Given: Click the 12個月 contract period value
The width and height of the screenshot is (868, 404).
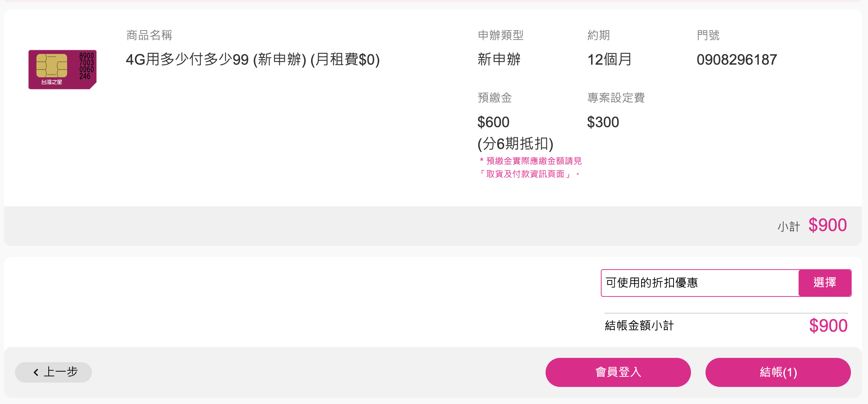Looking at the screenshot, I should (609, 60).
